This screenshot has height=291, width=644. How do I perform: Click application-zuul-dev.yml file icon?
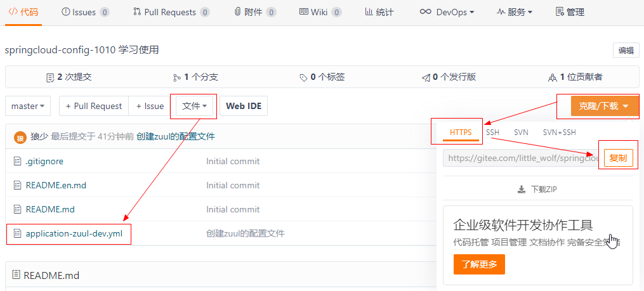click(x=17, y=233)
